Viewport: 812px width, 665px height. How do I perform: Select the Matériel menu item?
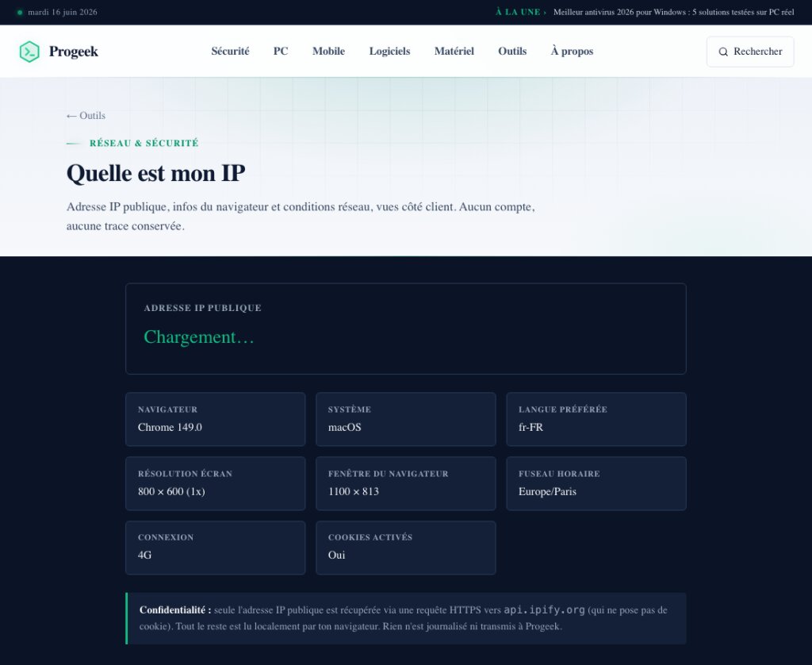[x=454, y=52]
